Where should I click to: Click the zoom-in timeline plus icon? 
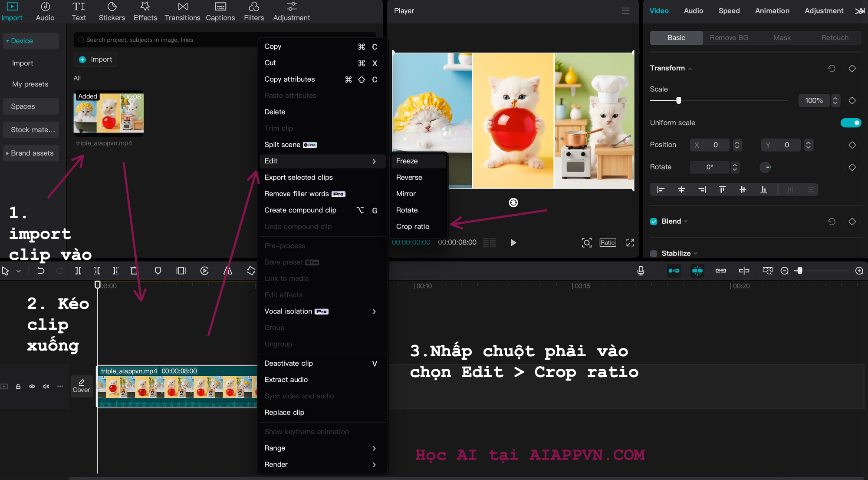pos(859,271)
